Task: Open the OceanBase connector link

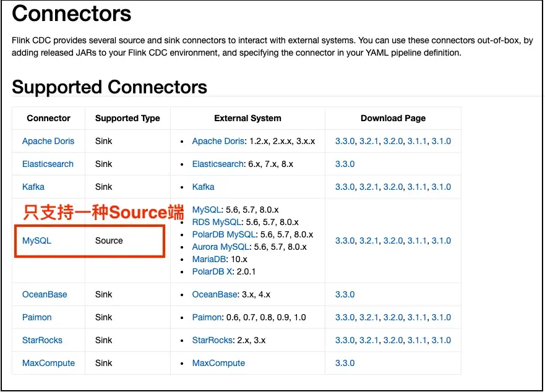Action: tap(45, 294)
